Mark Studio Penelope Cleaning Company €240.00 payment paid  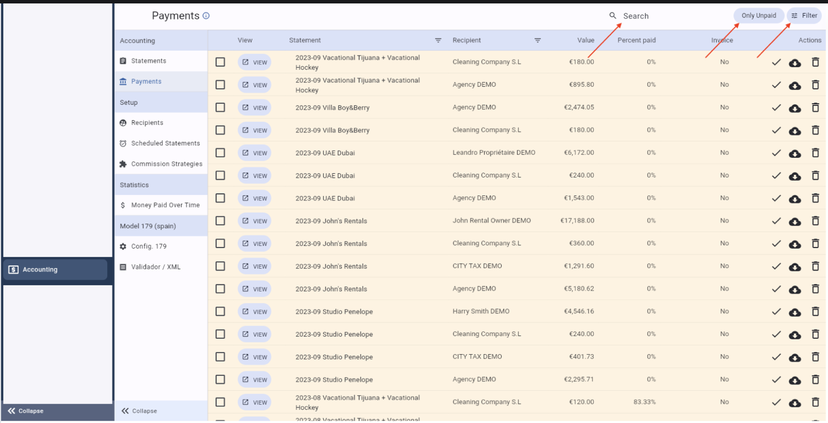point(776,335)
